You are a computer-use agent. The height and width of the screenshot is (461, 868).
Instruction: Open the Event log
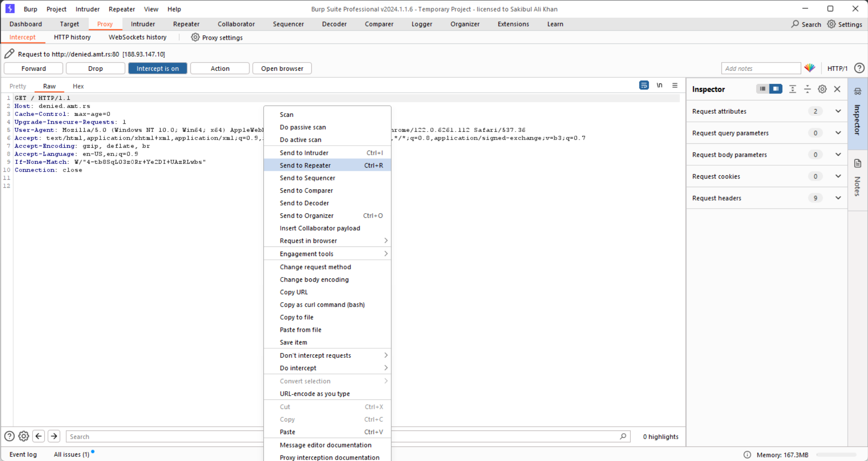coord(23,455)
